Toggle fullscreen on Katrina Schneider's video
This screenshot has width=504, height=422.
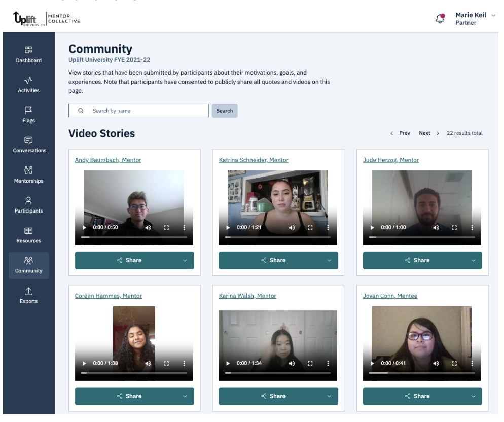tap(310, 227)
